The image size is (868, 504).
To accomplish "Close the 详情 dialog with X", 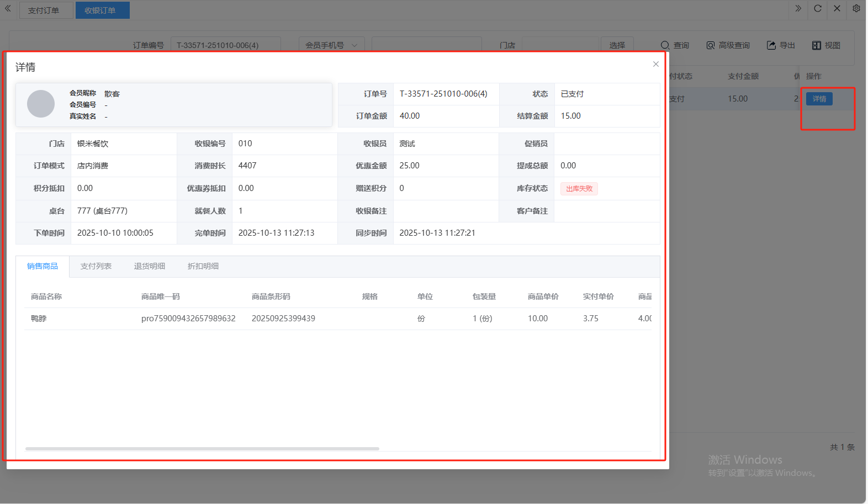I will click(x=655, y=65).
